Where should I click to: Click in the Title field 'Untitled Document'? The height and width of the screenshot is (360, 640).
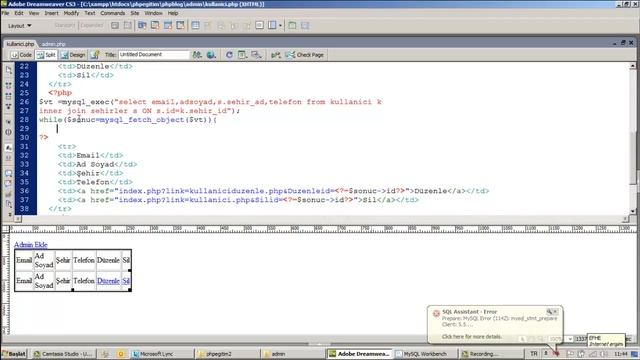(x=153, y=55)
